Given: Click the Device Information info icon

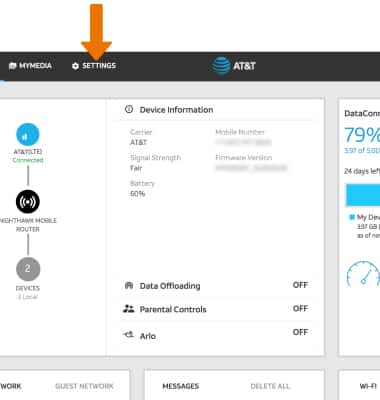Looking at the screenshot, I should coord(129,109).
